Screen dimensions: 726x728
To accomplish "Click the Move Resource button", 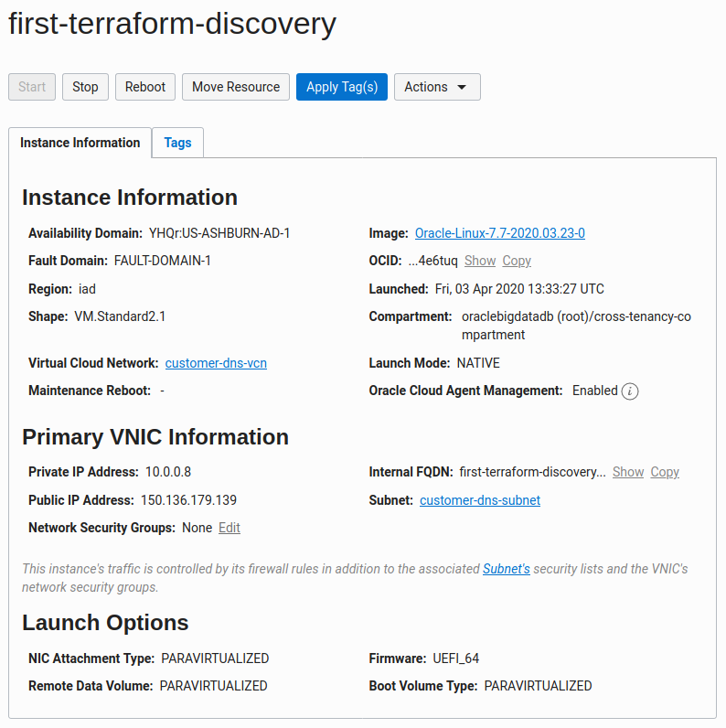I will coord(236,87).
